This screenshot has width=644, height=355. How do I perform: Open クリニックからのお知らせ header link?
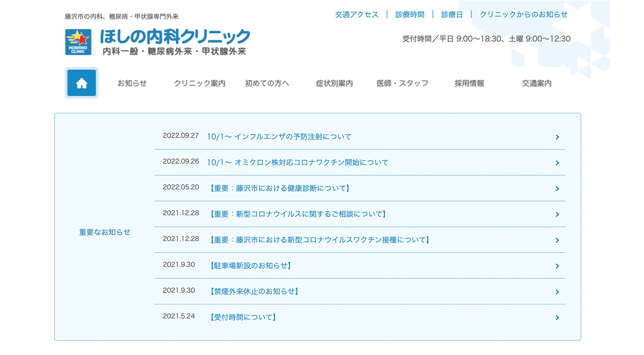point(523,15)
